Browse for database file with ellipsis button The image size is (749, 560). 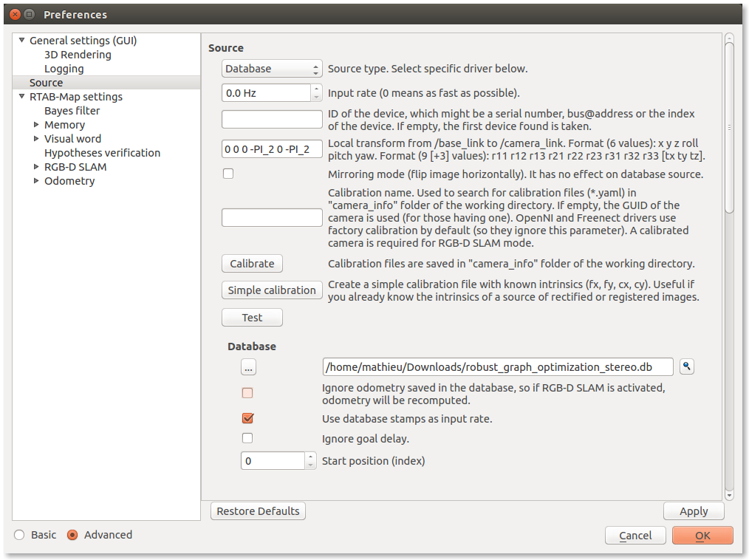click(248, 367)
